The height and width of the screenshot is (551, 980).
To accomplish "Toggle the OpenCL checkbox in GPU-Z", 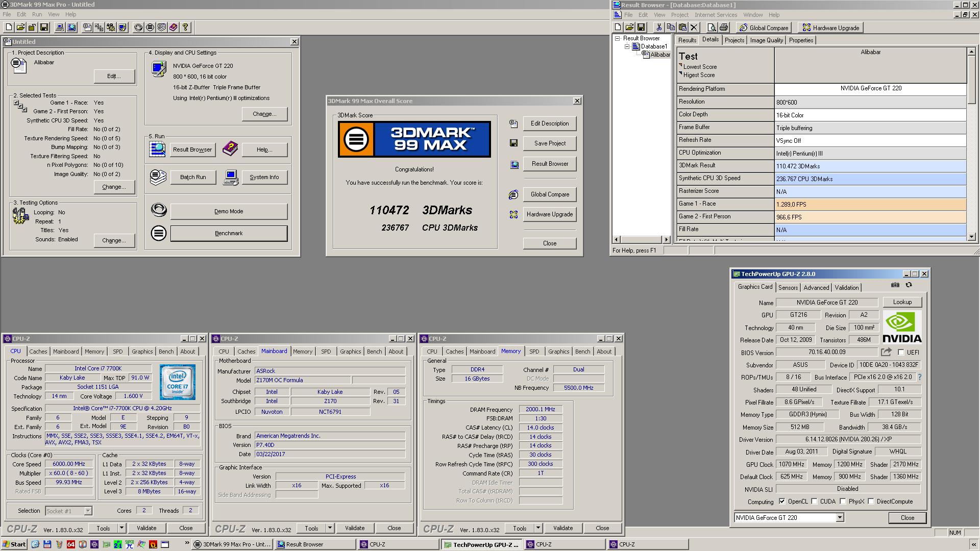I will (x=782, y=502).
